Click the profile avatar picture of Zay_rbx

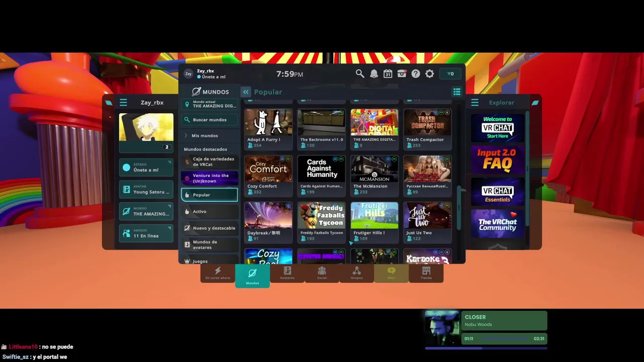[146, 128]
